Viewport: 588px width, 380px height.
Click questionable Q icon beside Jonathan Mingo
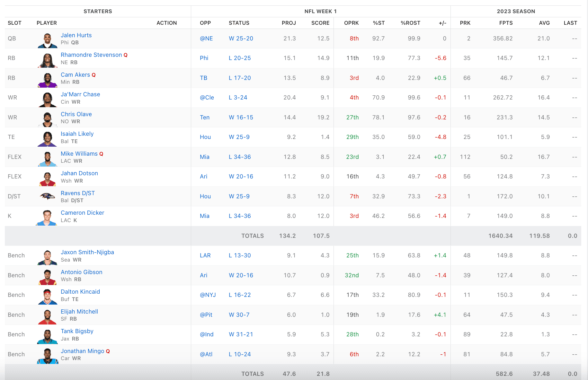(x=108, y=351)
